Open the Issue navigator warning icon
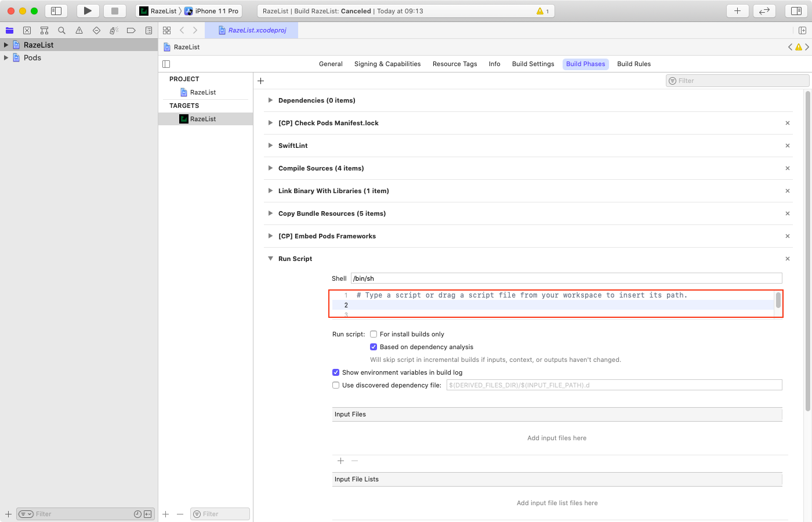Viewport: 812px width, 522px height. click(x=79, y=30)
